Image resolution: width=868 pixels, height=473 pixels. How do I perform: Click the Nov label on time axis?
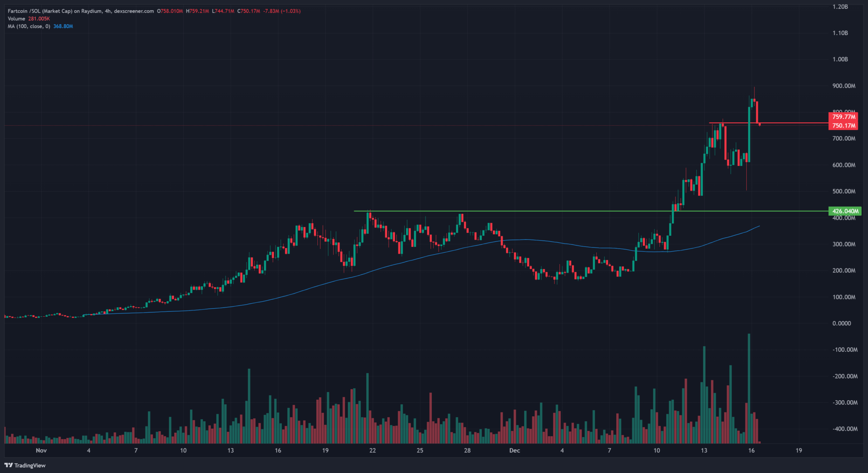click(x=41, y=451)
